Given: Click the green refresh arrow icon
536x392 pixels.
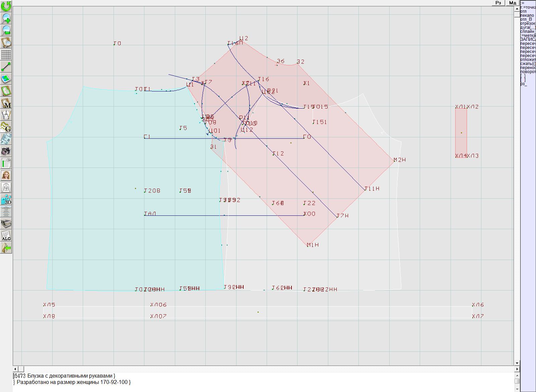Looking at the screenshot, I should pos(6,6).
